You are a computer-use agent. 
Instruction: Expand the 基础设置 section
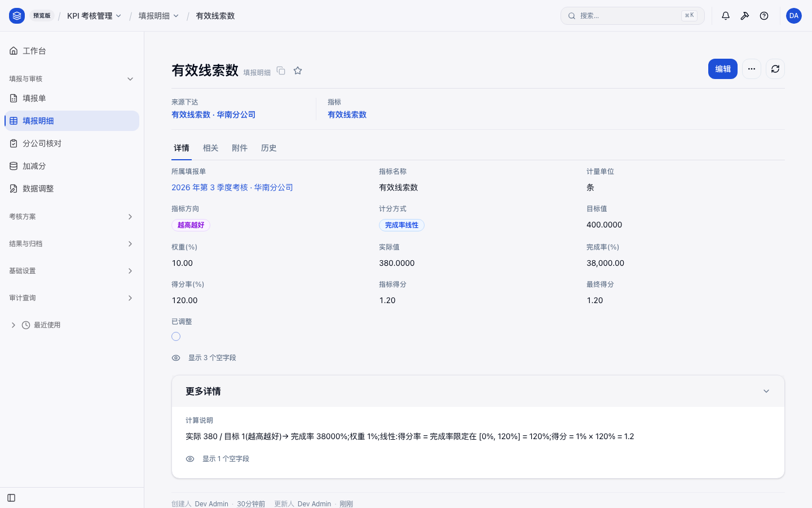click(72, 271)
